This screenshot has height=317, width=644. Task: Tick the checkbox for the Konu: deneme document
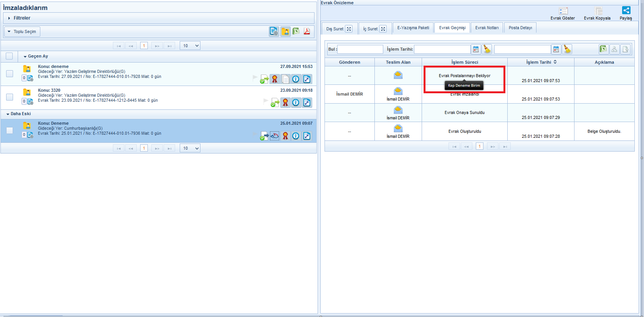(x=10, y=74)
